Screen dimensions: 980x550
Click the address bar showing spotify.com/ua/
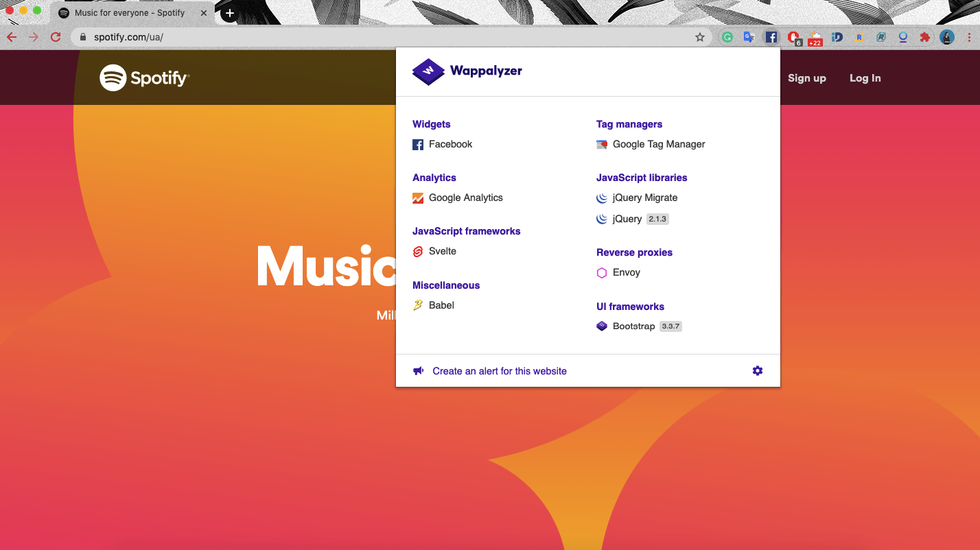[391, 37]
